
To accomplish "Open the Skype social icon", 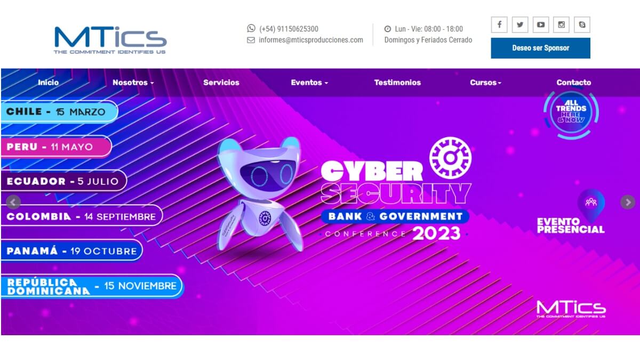I will (x=582, y=25).
